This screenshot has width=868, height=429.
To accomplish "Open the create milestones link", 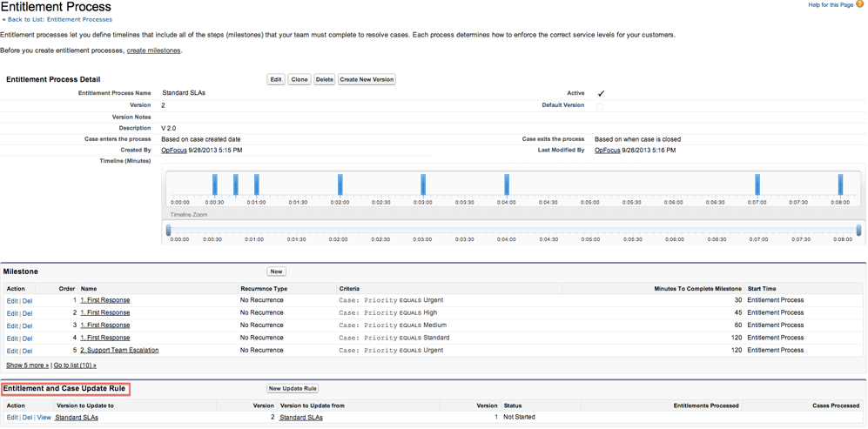I will (x=154, y=50).
